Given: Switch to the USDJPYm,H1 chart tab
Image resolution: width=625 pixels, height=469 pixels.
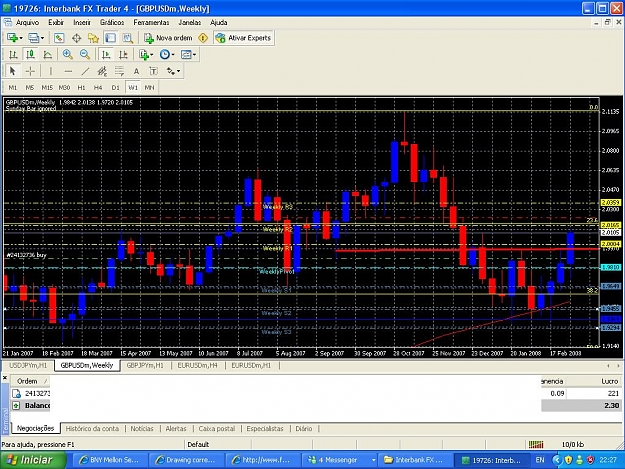Looking at the screenshot, I should [28, 365].
